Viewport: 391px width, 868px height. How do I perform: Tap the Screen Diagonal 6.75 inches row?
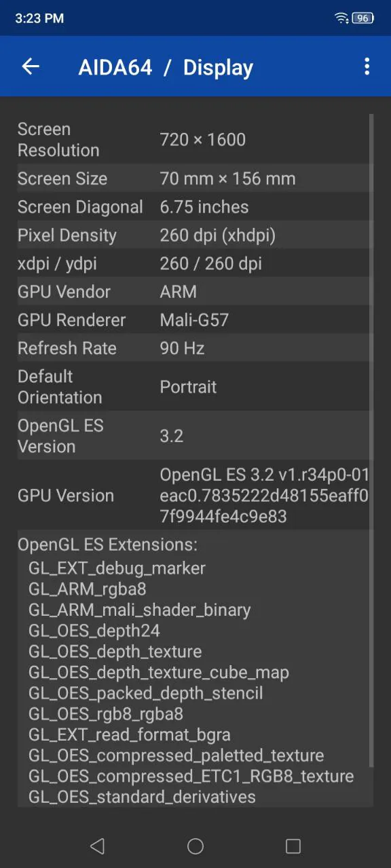pyautogui.click(x=195, y=207)
